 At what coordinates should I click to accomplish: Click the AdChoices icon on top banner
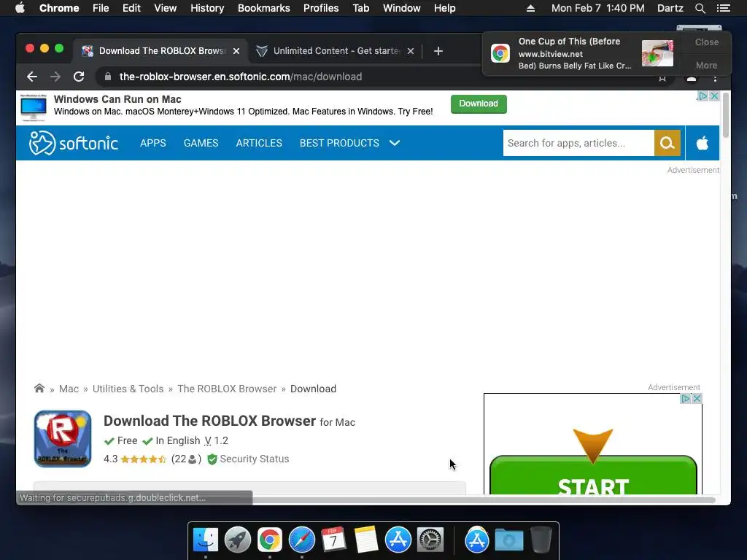(x=703, y=96)
